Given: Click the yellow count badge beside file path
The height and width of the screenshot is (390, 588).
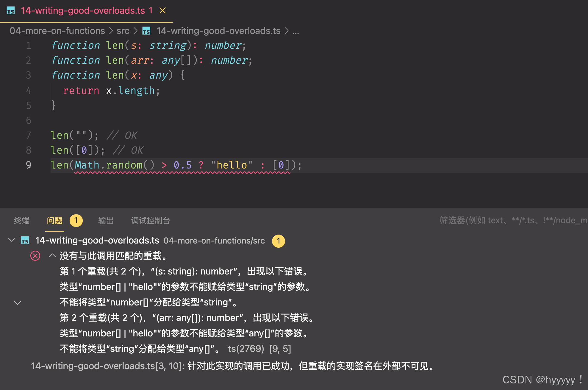Looking at the screenshot, I should point(278,241).
